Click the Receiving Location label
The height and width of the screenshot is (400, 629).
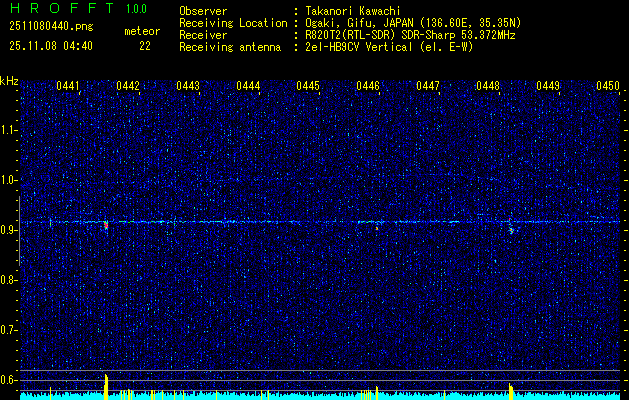pos(233,23)
